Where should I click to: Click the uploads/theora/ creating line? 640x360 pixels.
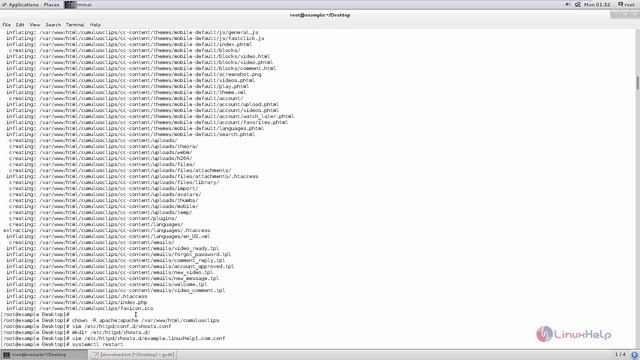[x=104, y=146]
